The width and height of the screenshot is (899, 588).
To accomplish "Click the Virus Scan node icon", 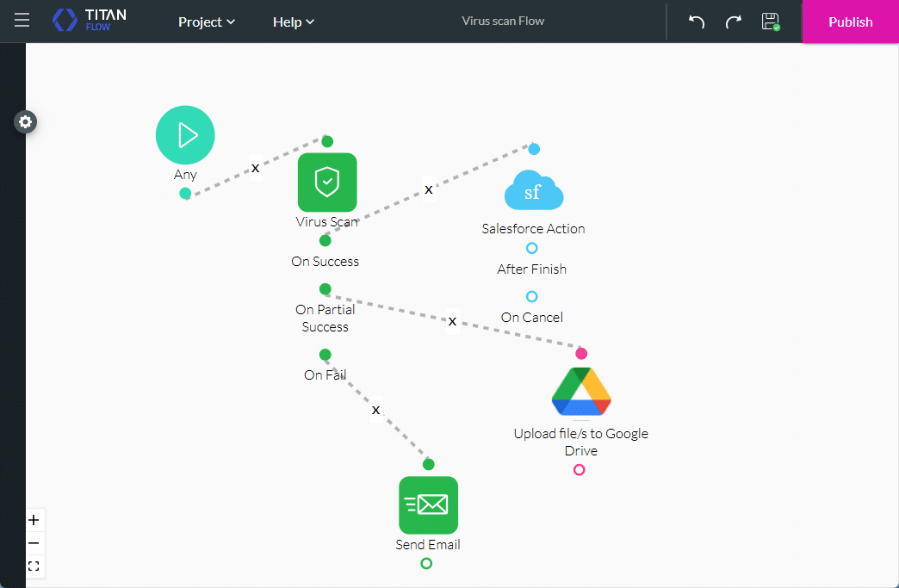I will point(326,183).
